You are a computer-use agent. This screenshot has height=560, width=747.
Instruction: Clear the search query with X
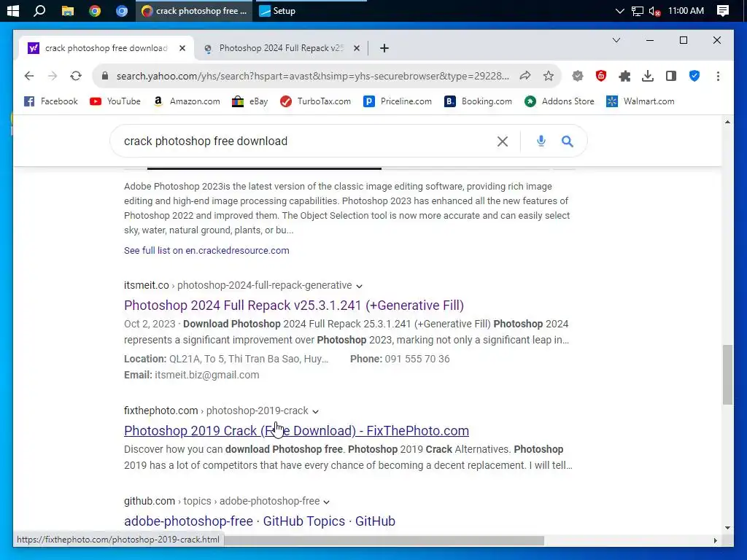click(x=502, y=141)
